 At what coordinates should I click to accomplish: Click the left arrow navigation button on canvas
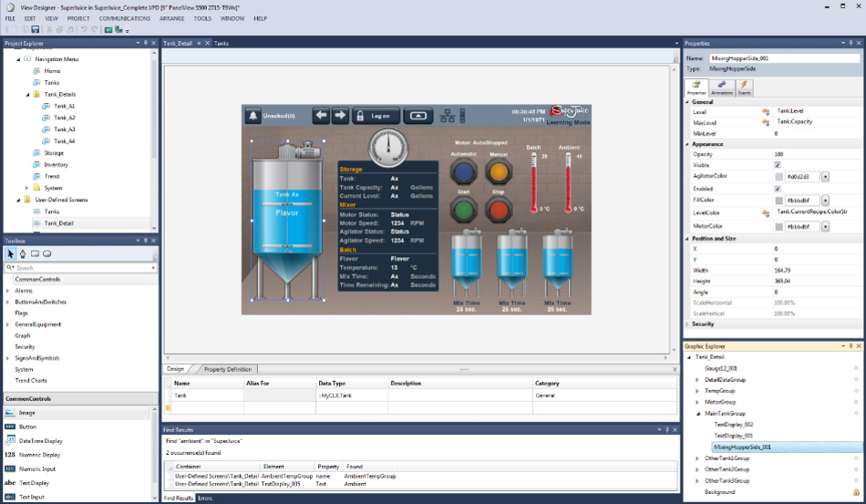[321, 116]
